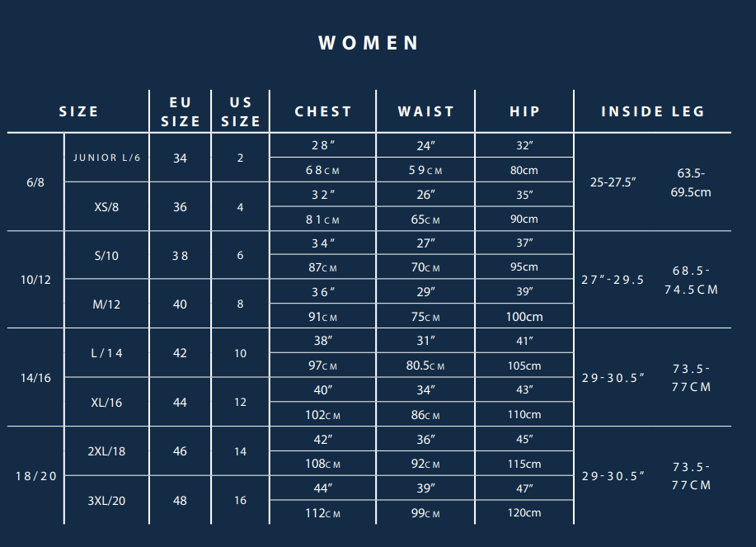Select the US SIZE column header
Image resolution: width=756 pixels, height=547 pixels.
241,112
